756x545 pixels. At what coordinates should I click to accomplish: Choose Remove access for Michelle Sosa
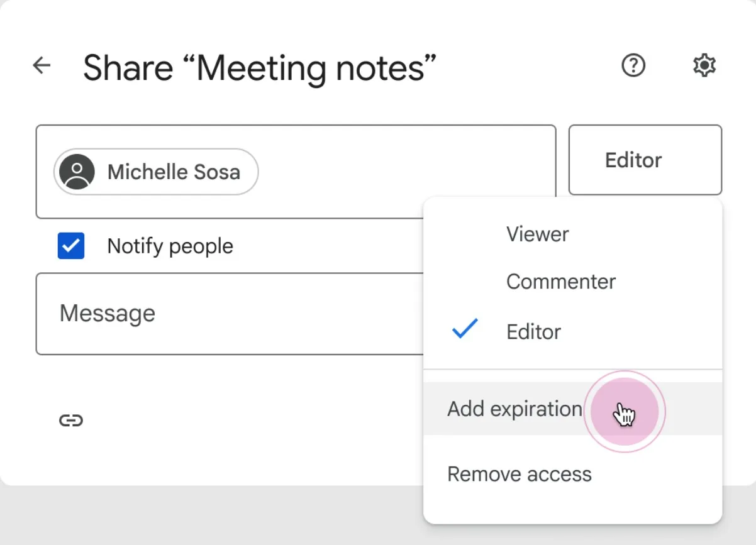click(x=518, y=474)
